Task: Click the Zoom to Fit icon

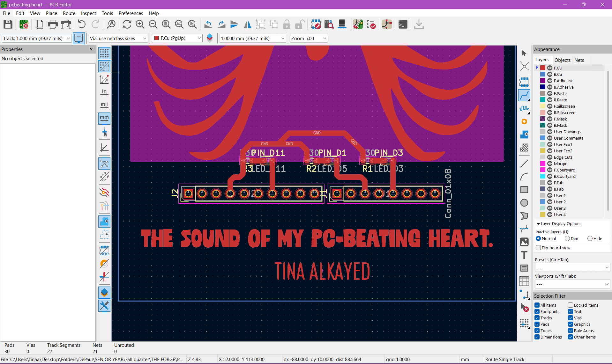Action: pyautogui.click(x=166, y=25)
